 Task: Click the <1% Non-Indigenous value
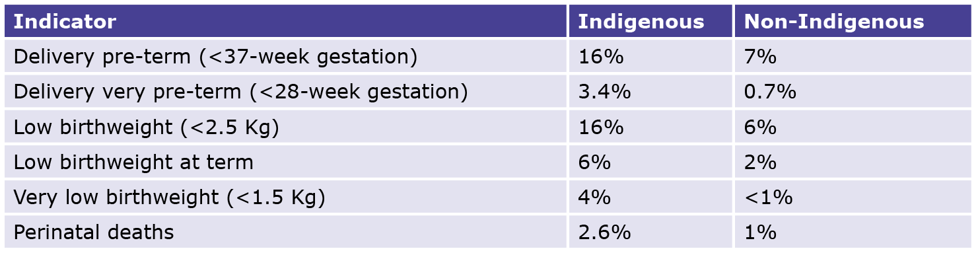pyautogui.click(x=768, y=197)
